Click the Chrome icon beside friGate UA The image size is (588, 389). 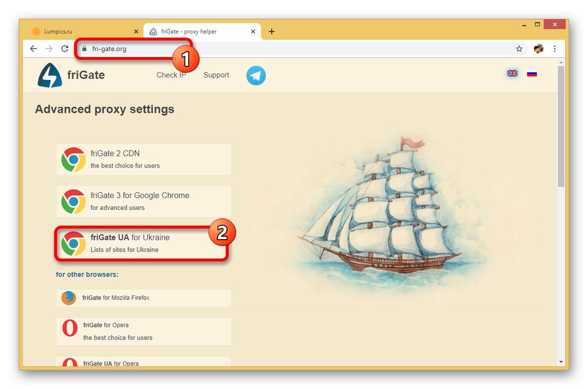73,243
